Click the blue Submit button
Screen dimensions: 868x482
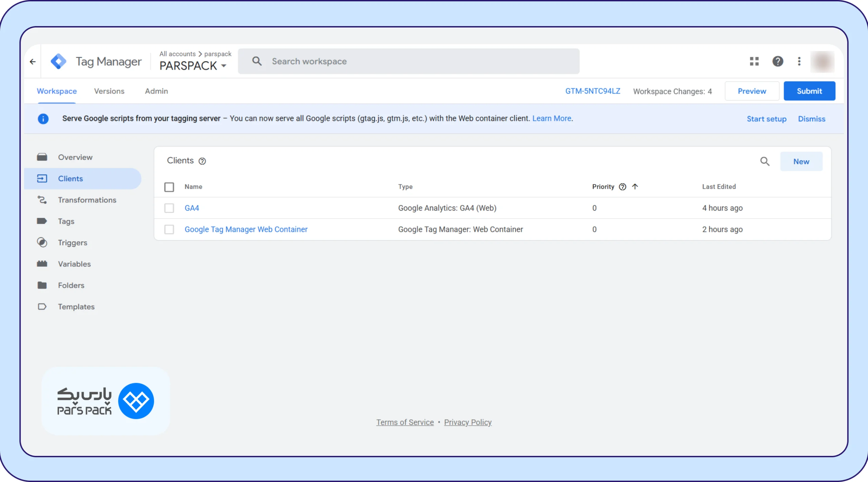click(x=809, y=91)
